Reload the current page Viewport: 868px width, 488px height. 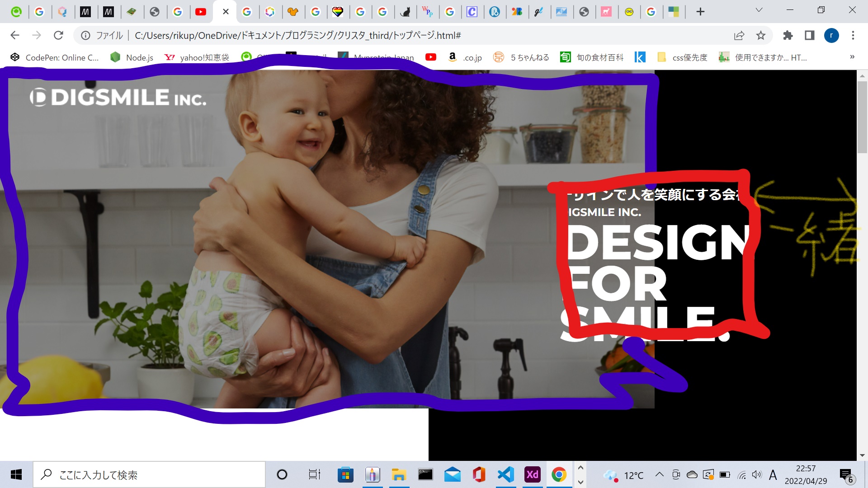[x=58, y=35]
